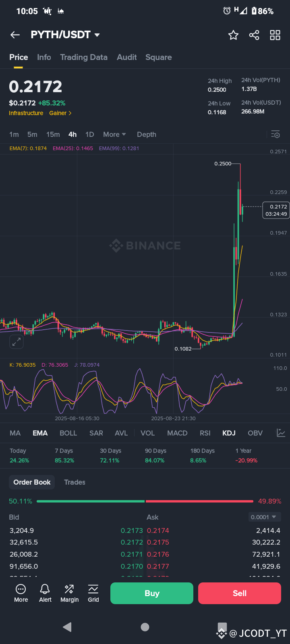Tap the 24h Vol(USDT) 266.98M value
Screen dimensions: 290x644
point(253,111)
